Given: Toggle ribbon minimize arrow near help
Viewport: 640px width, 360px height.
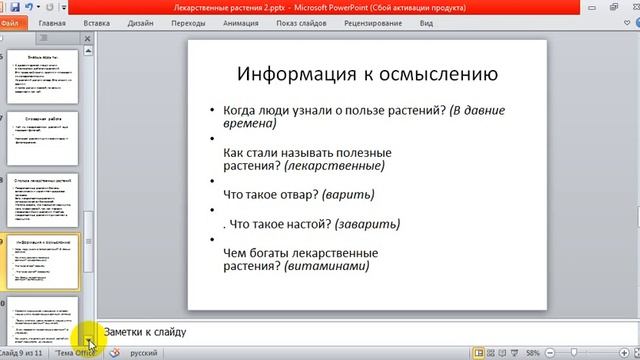Looking at the screenshot, I should pos(627,23).
